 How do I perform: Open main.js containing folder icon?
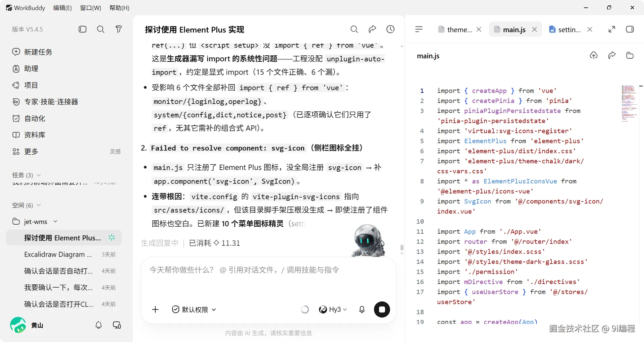630,55
